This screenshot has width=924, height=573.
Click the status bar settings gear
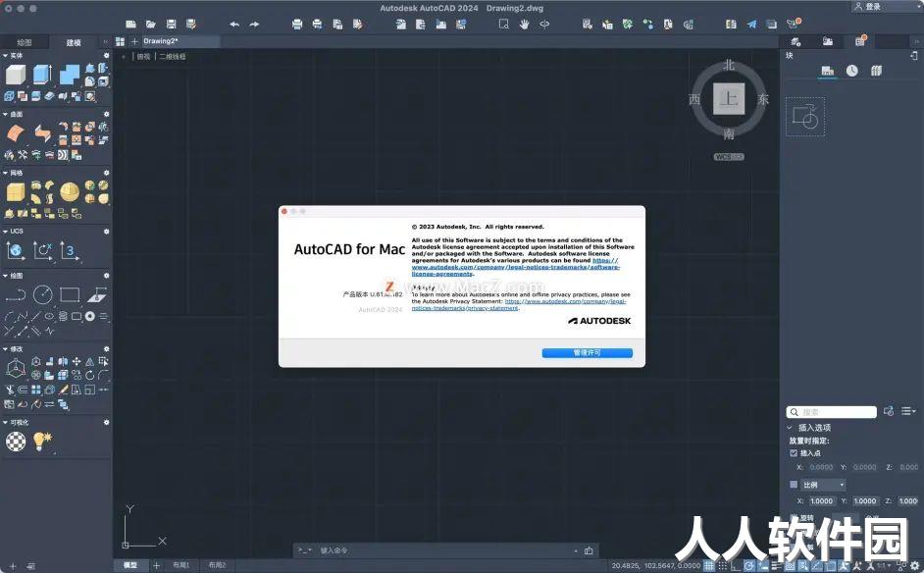[915, 566]
